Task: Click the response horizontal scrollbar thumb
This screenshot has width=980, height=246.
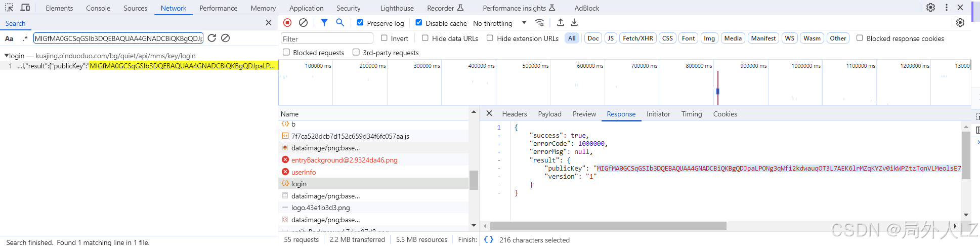Action: [608, 226]
